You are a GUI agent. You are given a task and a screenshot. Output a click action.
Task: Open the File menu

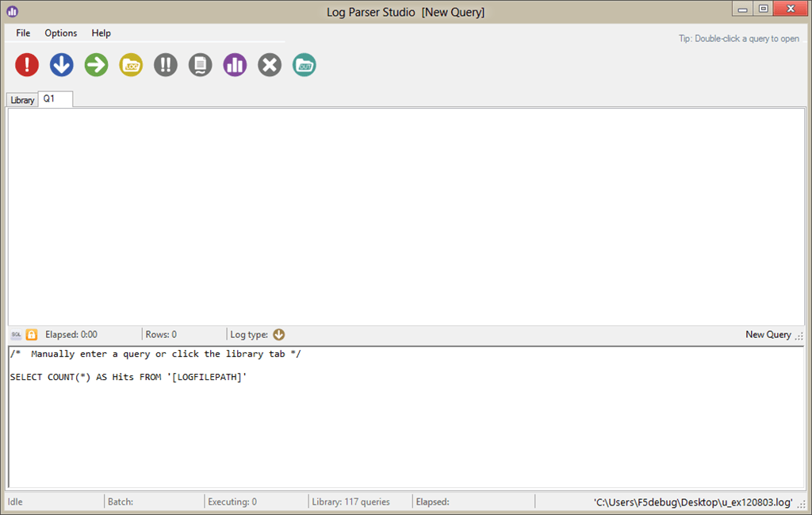click(23, 33)
